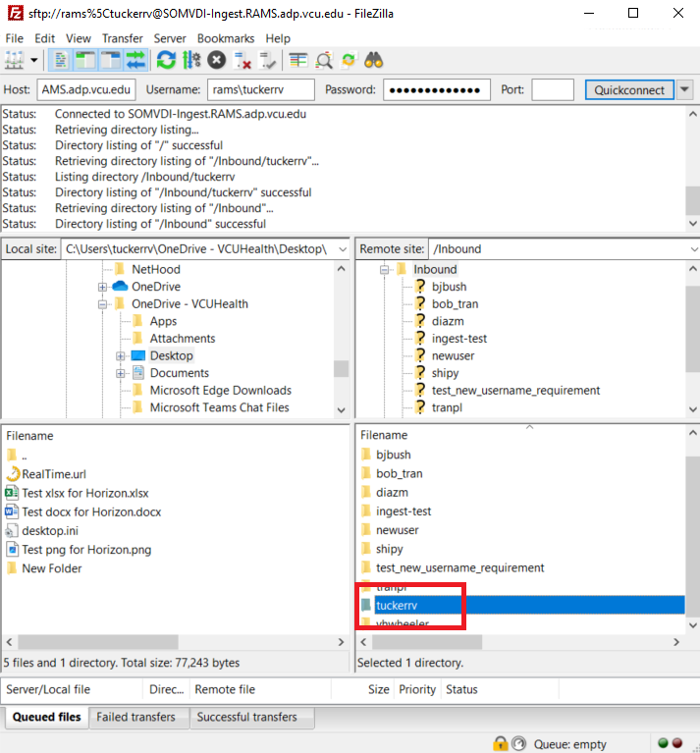The height and width of the screenshot is (753, 700).
Task: Select Test png for Horizon.png file
Action: pos(86,550)
